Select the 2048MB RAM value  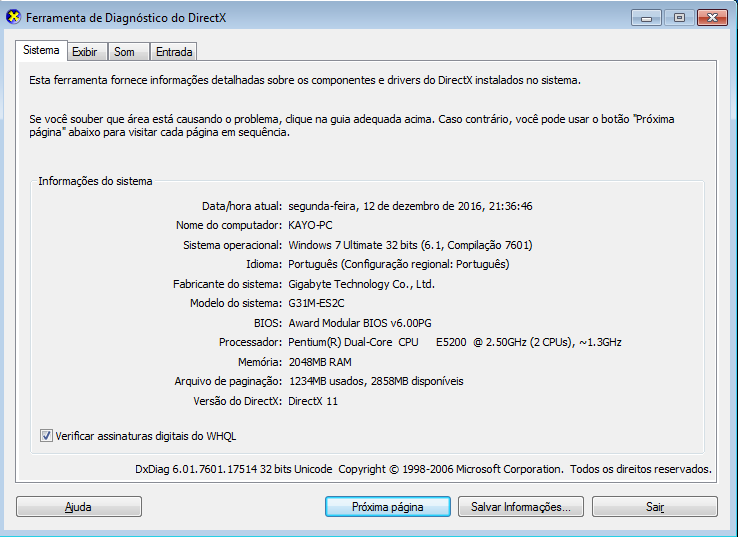coord(320,362)
